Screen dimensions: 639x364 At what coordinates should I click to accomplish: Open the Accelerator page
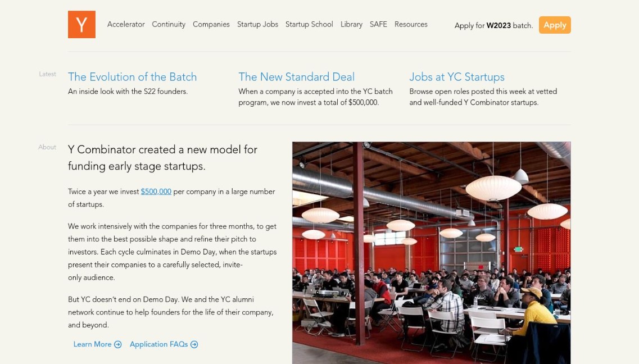pos(126,24)
